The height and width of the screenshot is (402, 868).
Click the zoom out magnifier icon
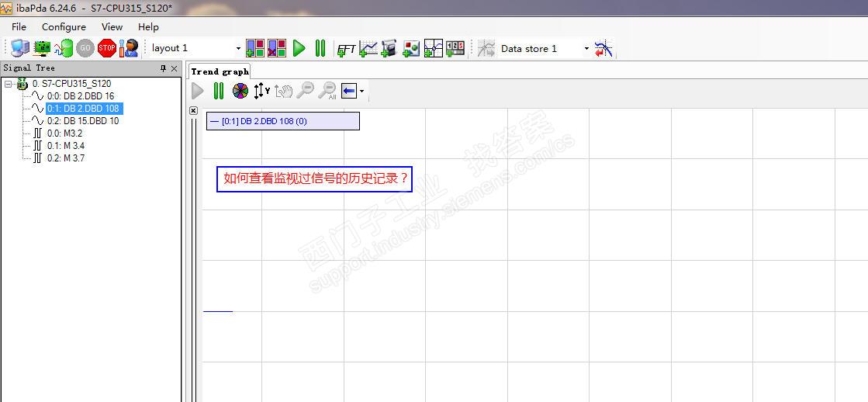[x=305, y=91]
